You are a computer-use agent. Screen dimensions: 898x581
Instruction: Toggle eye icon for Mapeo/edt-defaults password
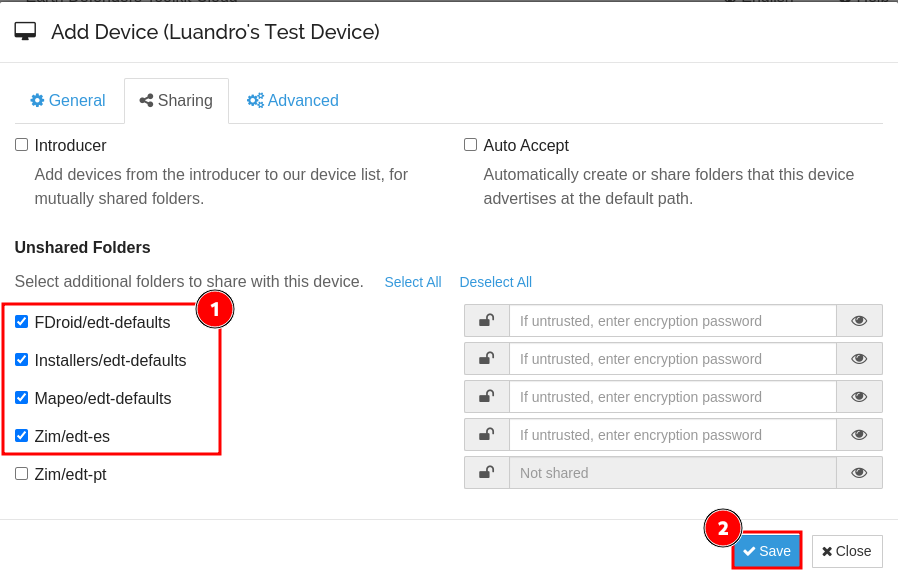[x=859, y=397]
